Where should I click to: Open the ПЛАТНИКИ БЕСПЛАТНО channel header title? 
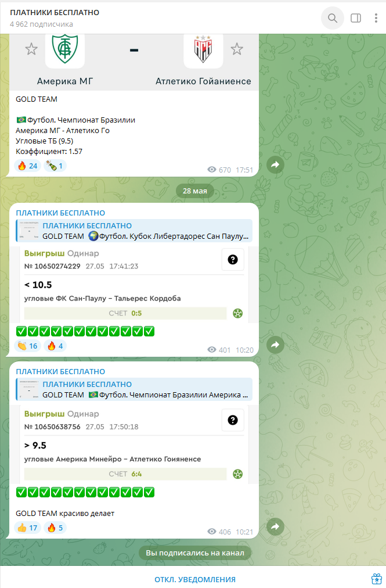tap(55, 12)
